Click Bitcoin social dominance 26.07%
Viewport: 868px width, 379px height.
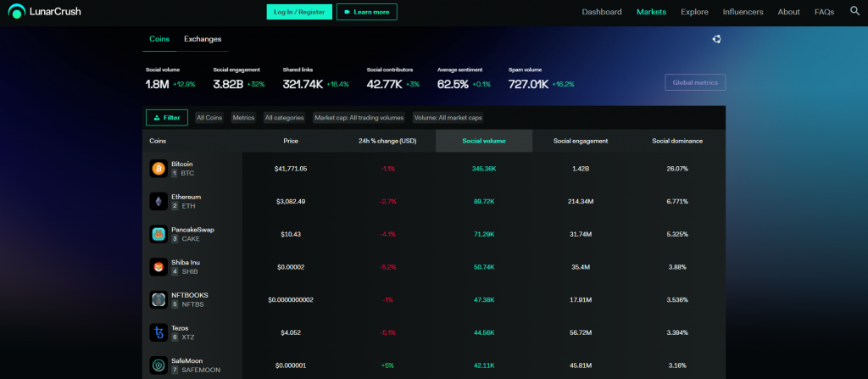point(677,169)
